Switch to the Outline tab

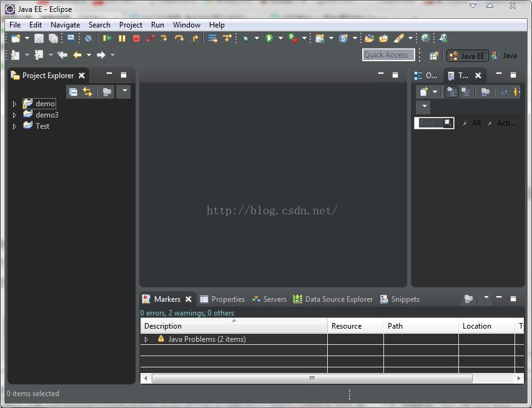[x=426, y=76]
